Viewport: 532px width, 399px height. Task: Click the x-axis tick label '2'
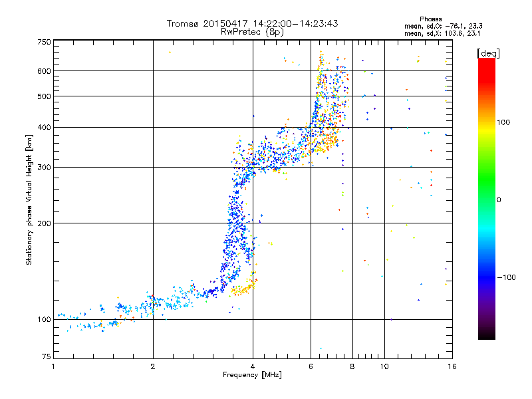click(153, 366)
